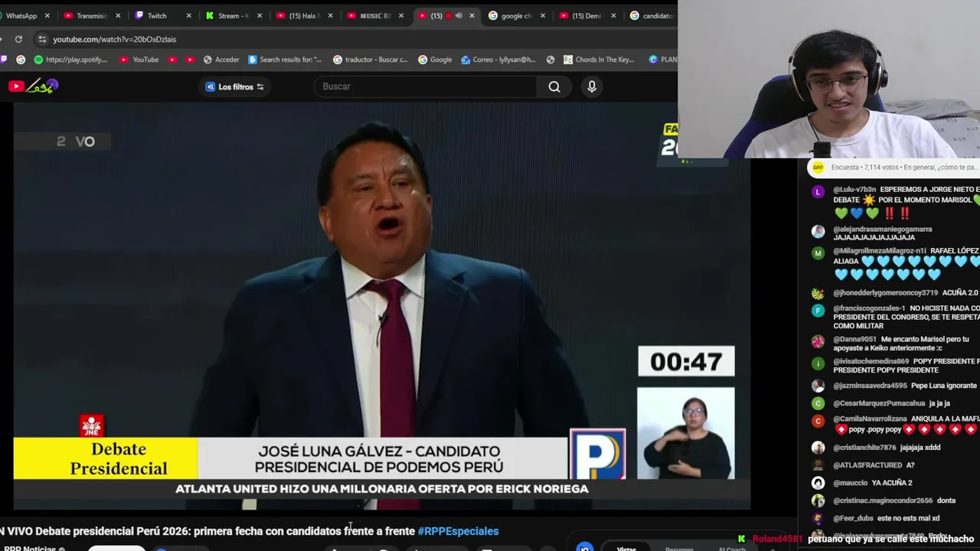This screenshot has height=551, width=980.
Task: Open the Search results for bookmark
Action: [x=285, y=60]
